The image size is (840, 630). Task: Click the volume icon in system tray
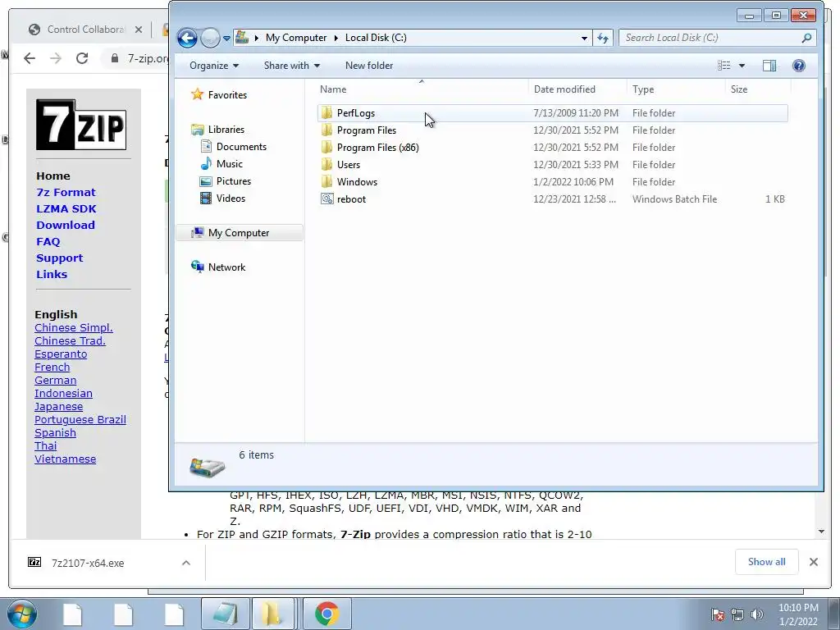756,614
